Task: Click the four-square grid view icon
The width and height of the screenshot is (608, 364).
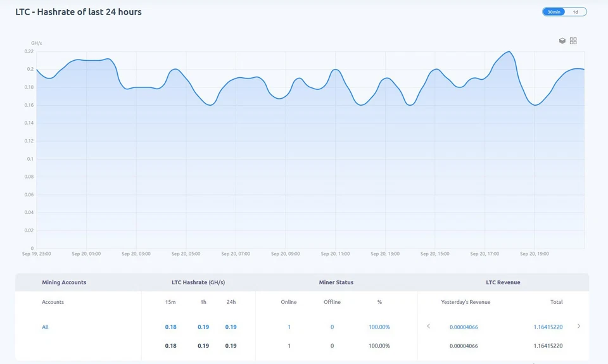Action: [x=573, y=41]
